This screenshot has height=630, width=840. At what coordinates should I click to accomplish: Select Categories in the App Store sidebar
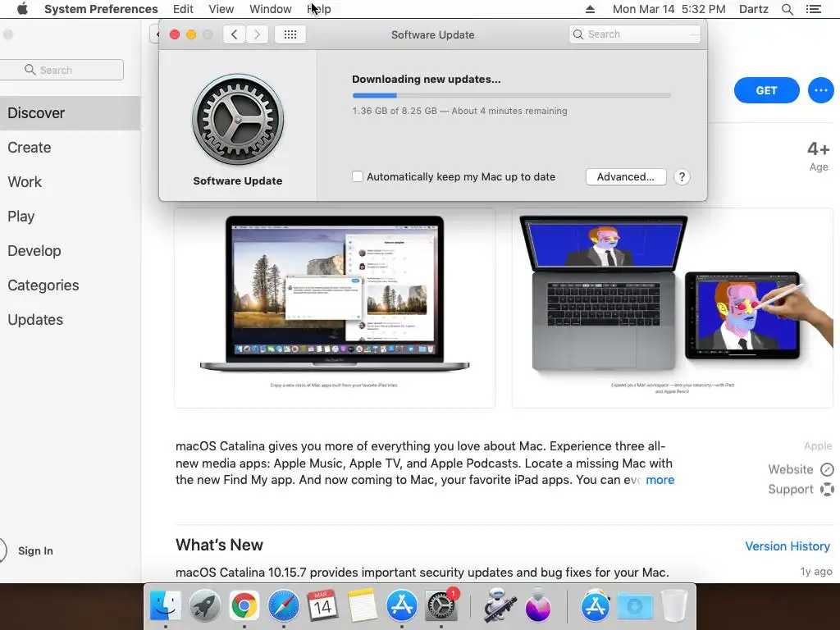point(71,285)
